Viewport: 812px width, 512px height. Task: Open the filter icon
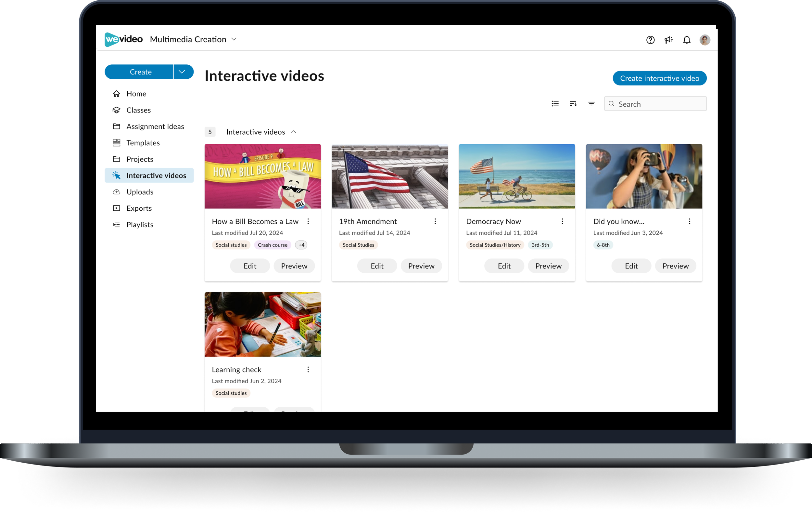click(591, 104)
